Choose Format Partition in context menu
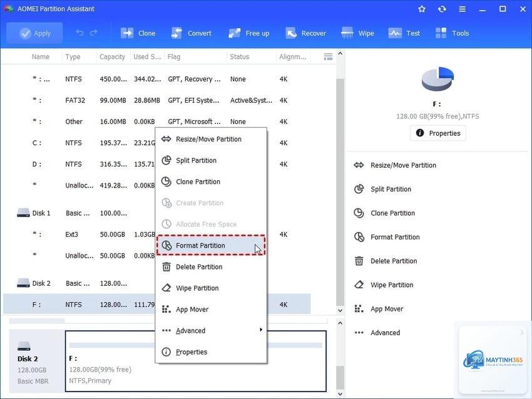532x399 pixels. click(211, 245)
